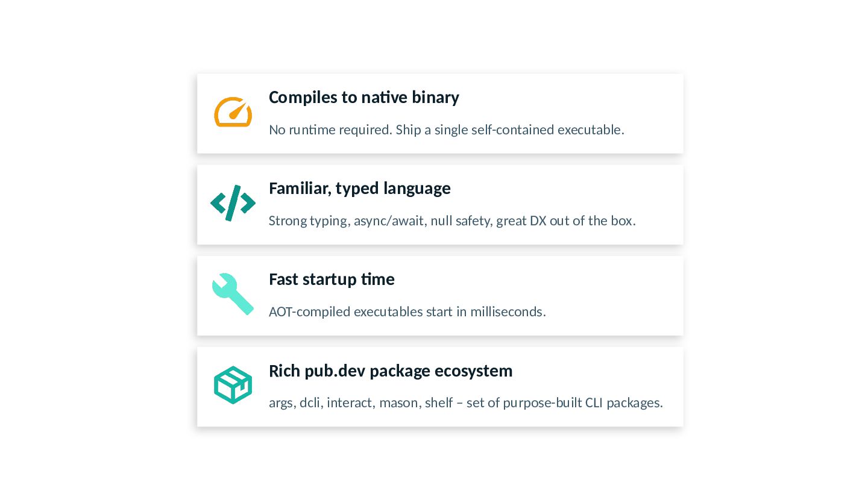Click the phrase 'great DX out of the box'
Viewport: 868px width, 488px height.
tap(566, 221)
